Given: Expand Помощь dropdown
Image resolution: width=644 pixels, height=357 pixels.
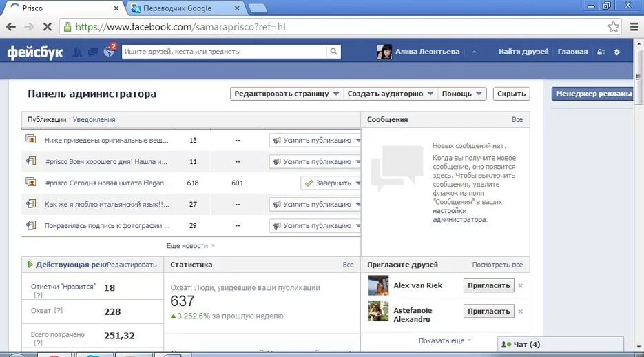Looking at the screenshot, I should point(461,94).
